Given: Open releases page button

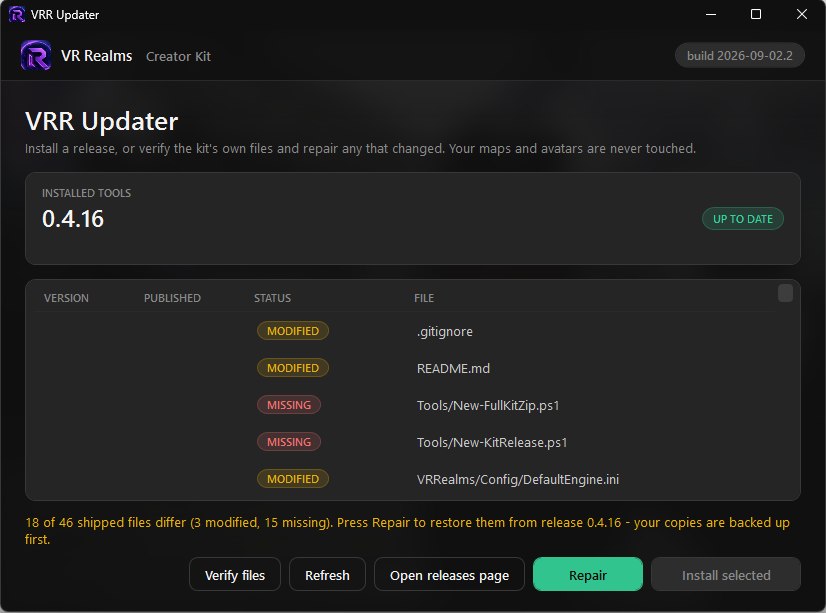Looking at the screenshot, I should coord(449,575).
